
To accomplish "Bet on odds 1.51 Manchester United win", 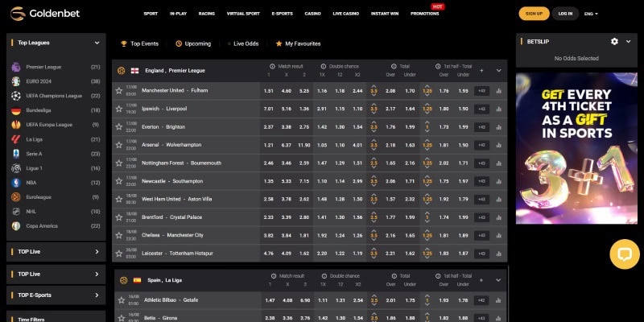I will click(268, 91).
